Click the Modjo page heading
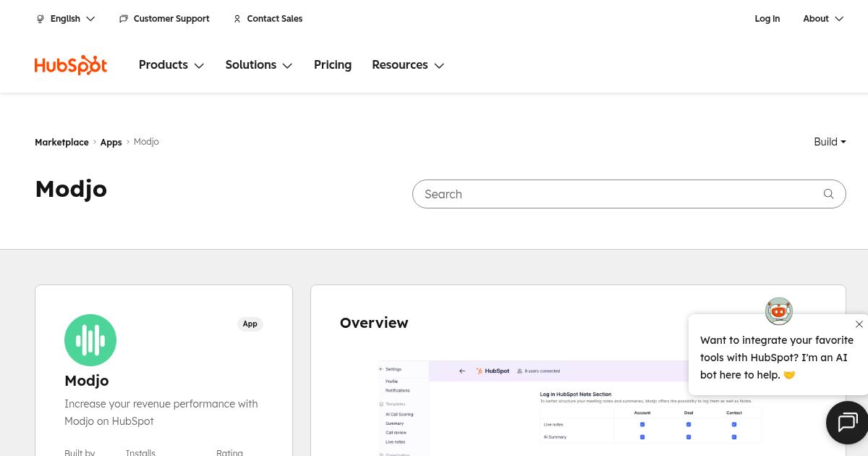 click(x=71, y=189)
